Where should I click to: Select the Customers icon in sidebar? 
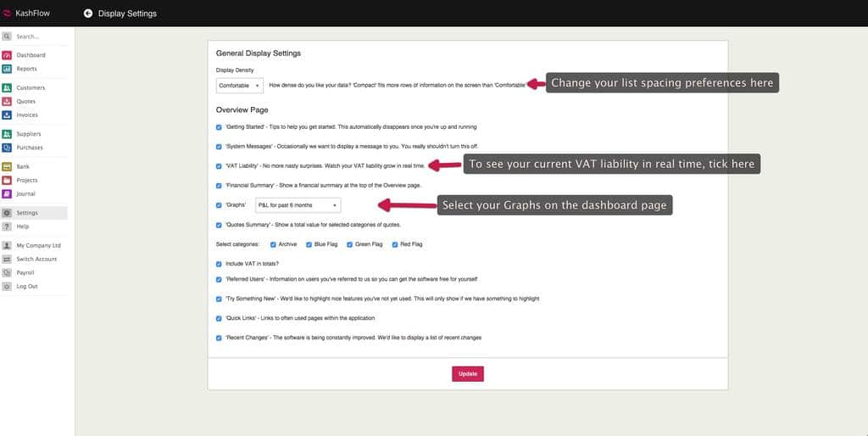tap(7, 88)
